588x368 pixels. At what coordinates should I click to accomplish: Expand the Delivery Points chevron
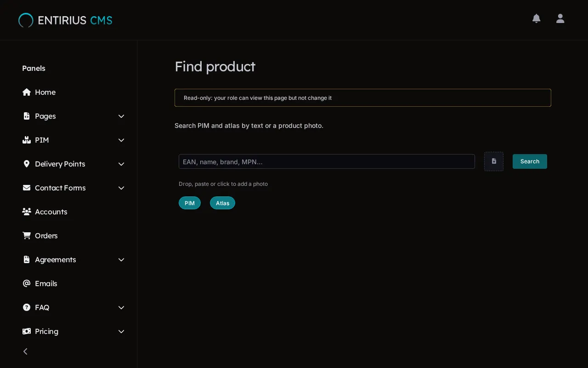pyautogui.click(x=121, y=164)
